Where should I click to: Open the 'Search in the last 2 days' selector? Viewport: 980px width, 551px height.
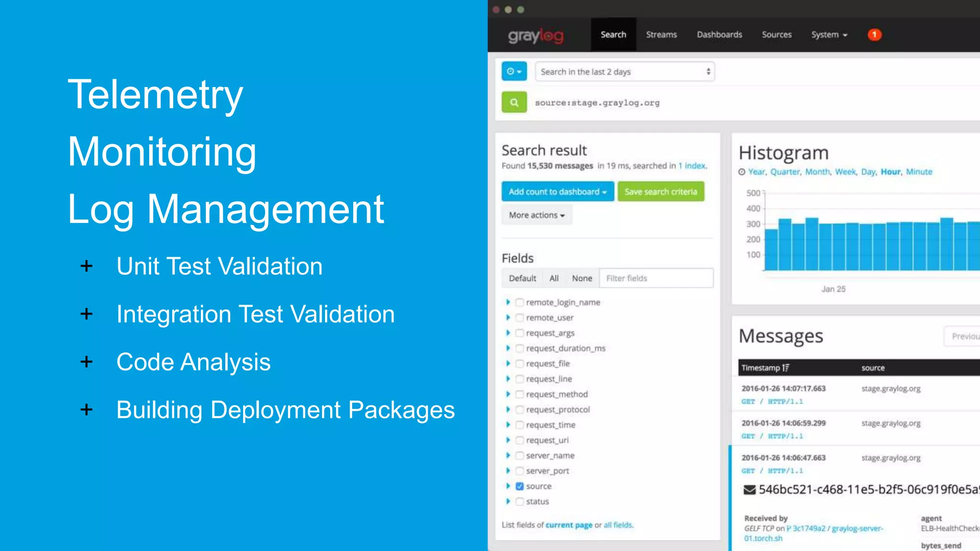[x=624, y=72]
